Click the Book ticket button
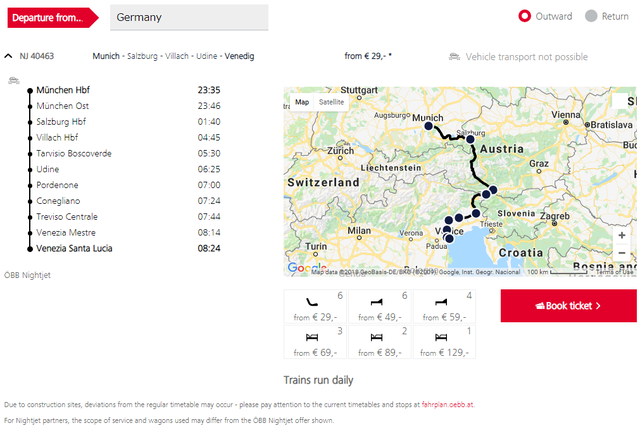640x428 pixels. pos(568,306)
